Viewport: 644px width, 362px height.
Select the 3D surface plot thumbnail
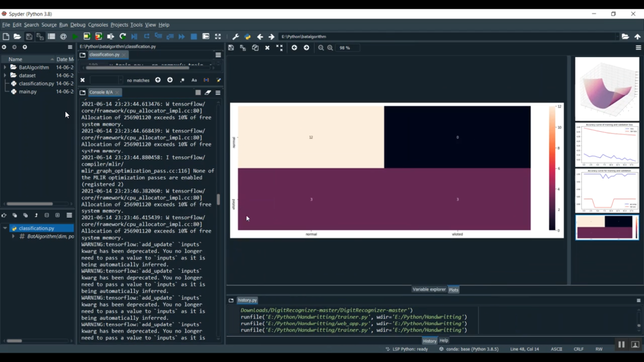point(607,89)
